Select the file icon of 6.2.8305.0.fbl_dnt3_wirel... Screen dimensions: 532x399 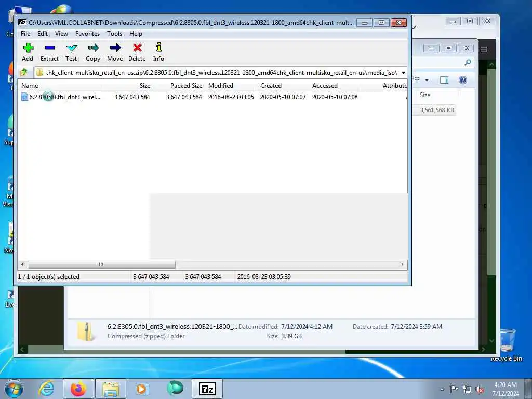click(x=24, y=97)
